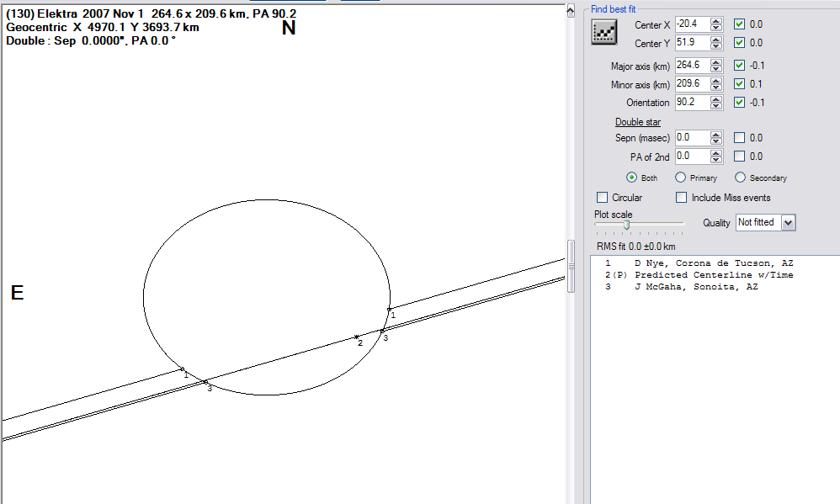Click the PA of 2nd spinner arrows

(x=716, y=157)
